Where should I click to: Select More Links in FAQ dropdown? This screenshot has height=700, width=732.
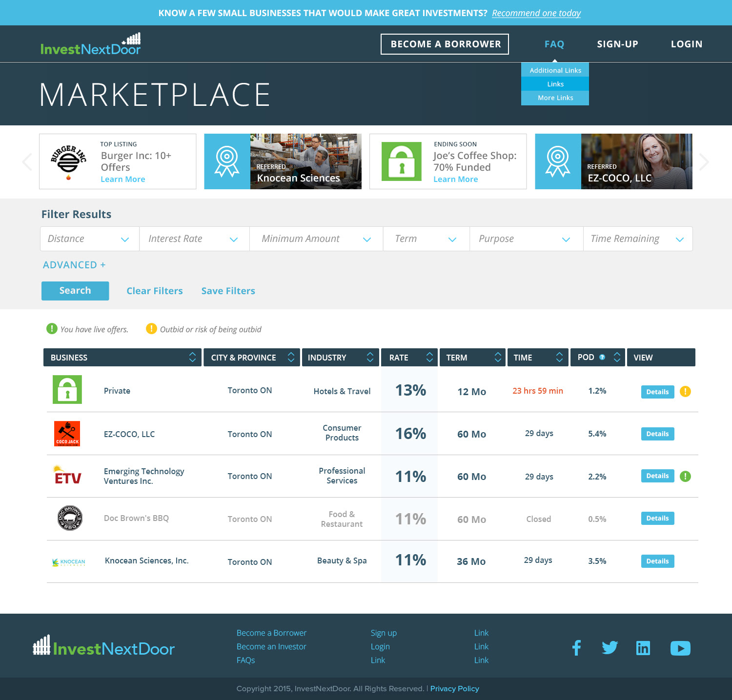[555, 98]
